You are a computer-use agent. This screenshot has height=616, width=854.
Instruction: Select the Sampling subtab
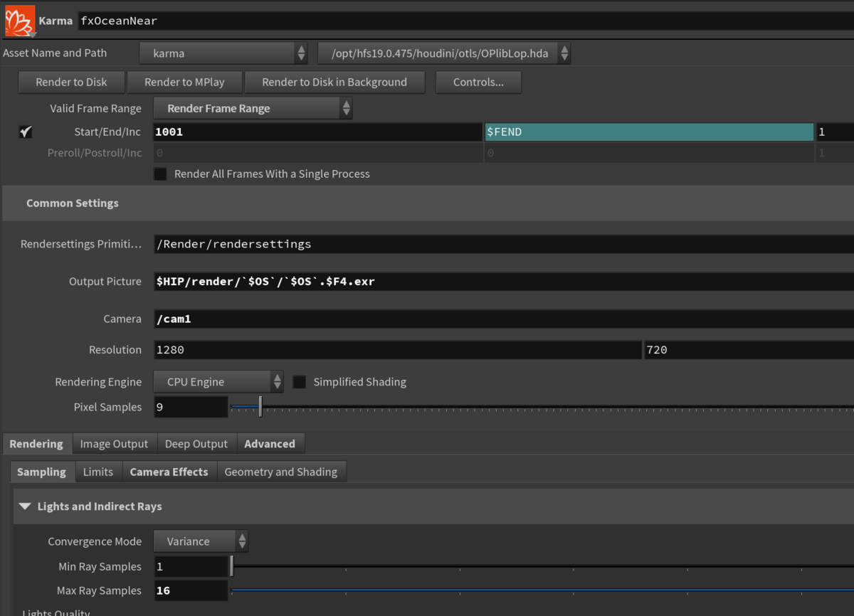pos(41,472)
